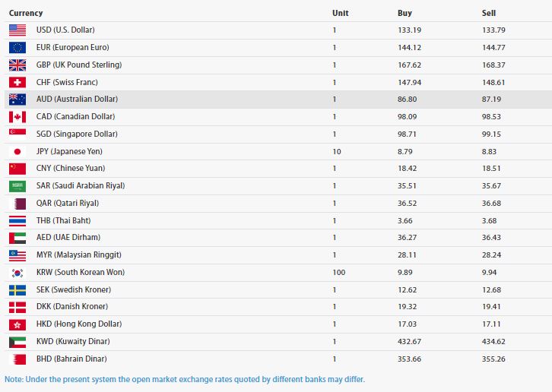
Task: Click the European Union flag icon
Action: (17, 48)
